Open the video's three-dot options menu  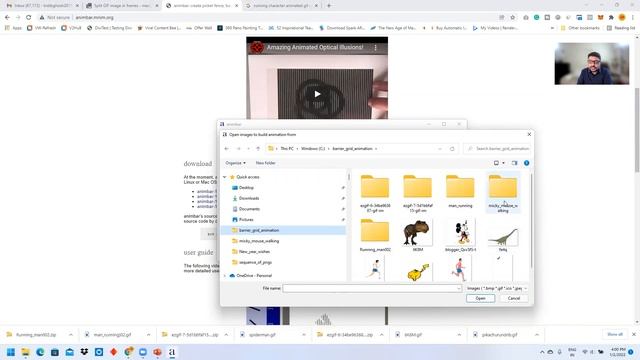pos(376,47)
